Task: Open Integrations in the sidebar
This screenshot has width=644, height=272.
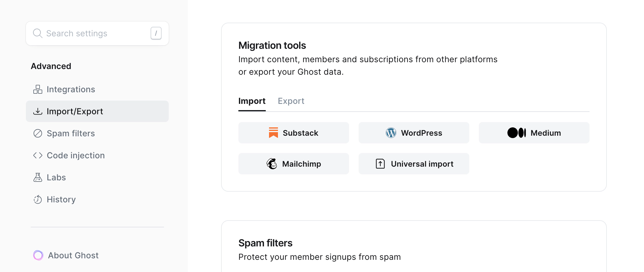Action: [x=97, y=89]
